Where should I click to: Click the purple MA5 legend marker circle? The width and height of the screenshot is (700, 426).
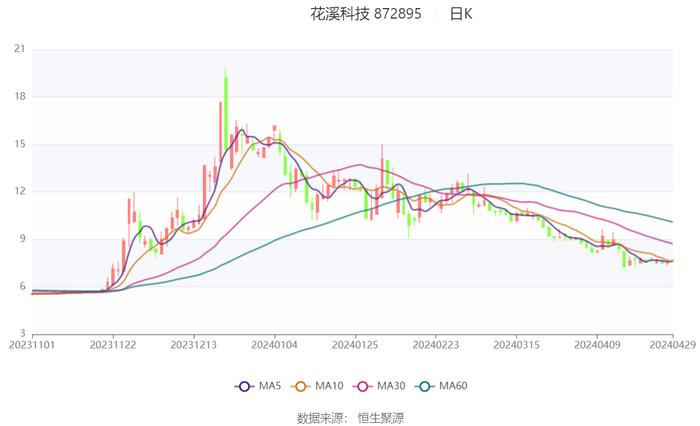pyautogui.click(x=244, y=386)
